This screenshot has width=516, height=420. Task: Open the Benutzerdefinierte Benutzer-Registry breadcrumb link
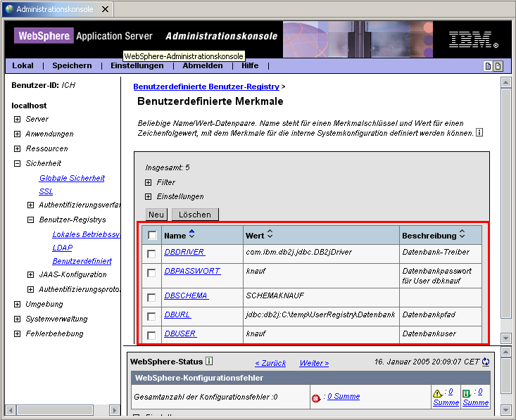click(206, 87)
